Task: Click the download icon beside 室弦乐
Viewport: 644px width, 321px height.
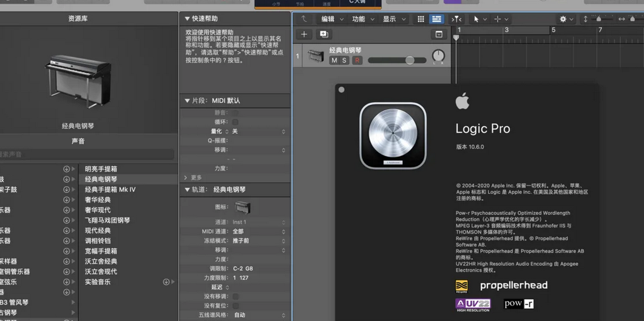Action: 67,282
